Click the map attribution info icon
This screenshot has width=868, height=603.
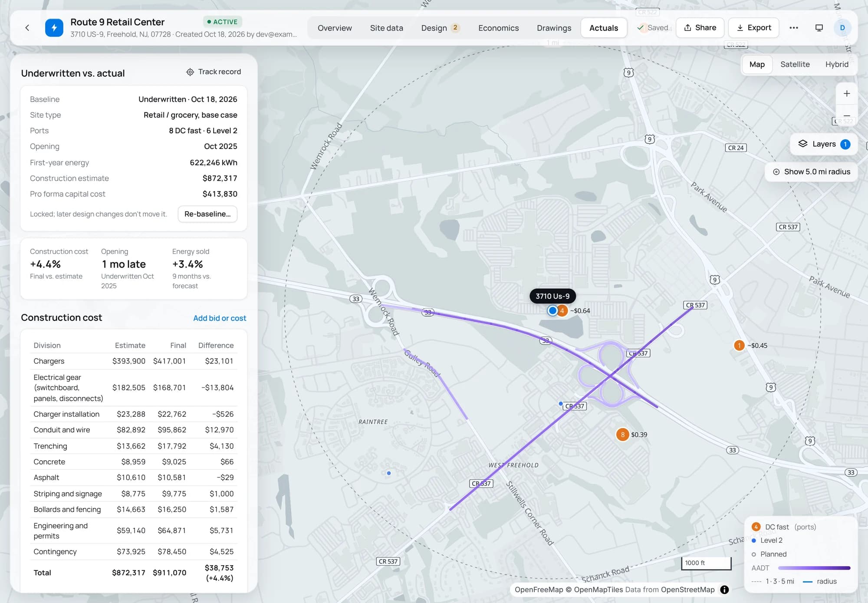(x=724, y=590)
